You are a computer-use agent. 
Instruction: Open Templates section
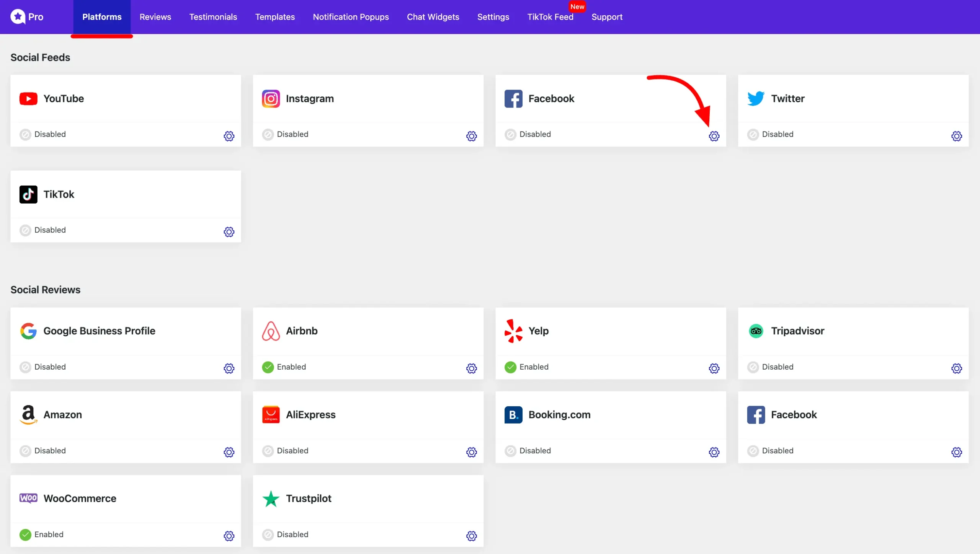[x=274, y=17]
